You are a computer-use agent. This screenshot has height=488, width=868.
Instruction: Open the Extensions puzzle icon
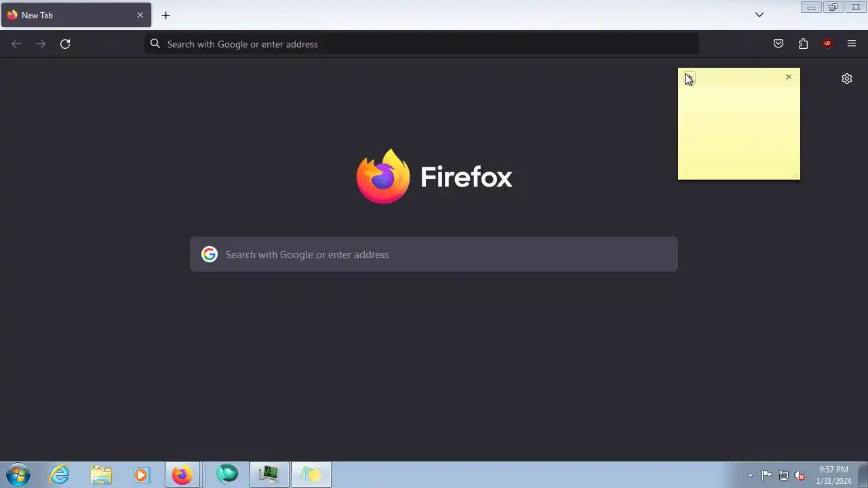pyautogui.click(x=803, y=44)
